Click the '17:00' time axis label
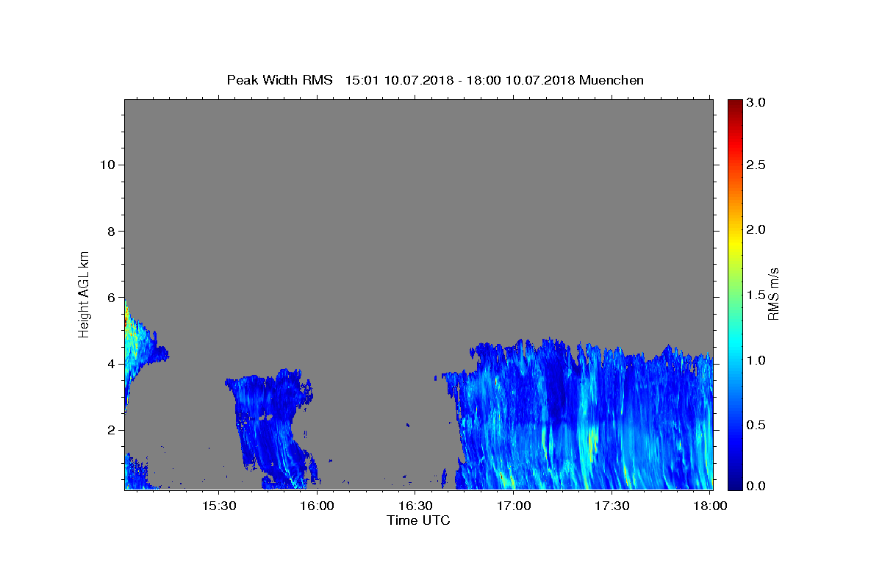Screen dimensions: 882x588 (x=514, y=506)
